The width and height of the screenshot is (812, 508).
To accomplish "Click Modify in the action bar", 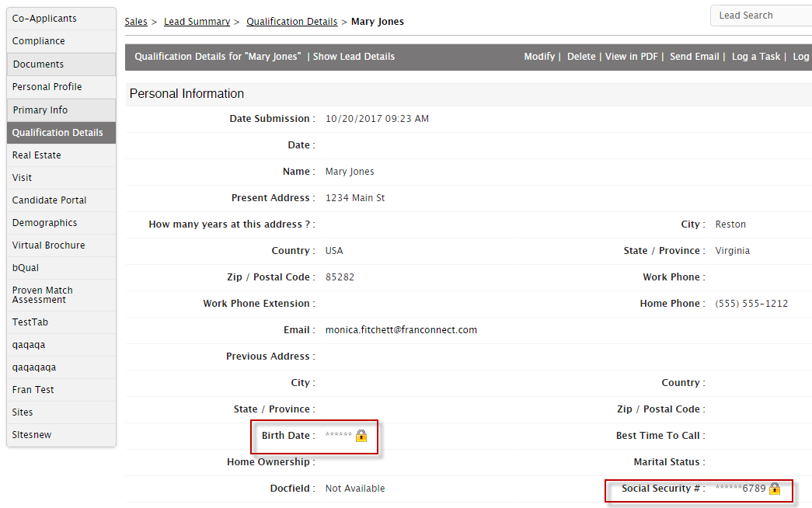I will pos(539,57).
